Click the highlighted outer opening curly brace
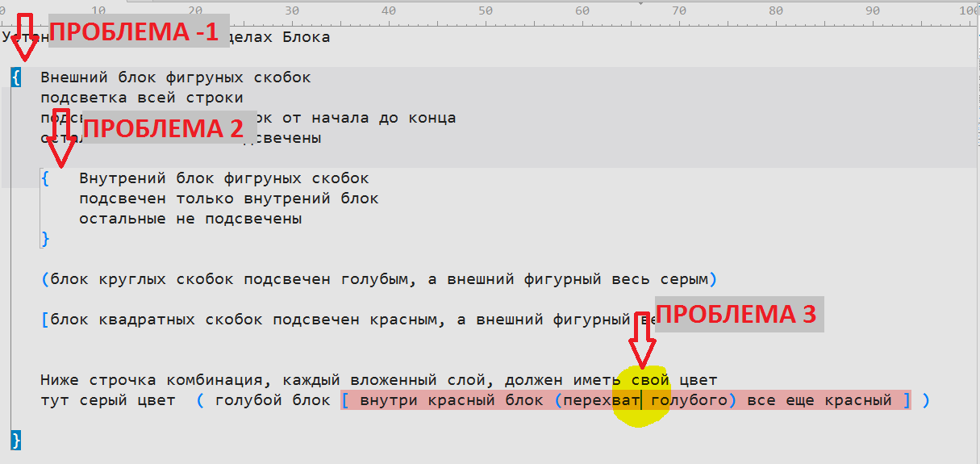 [15, 77]
